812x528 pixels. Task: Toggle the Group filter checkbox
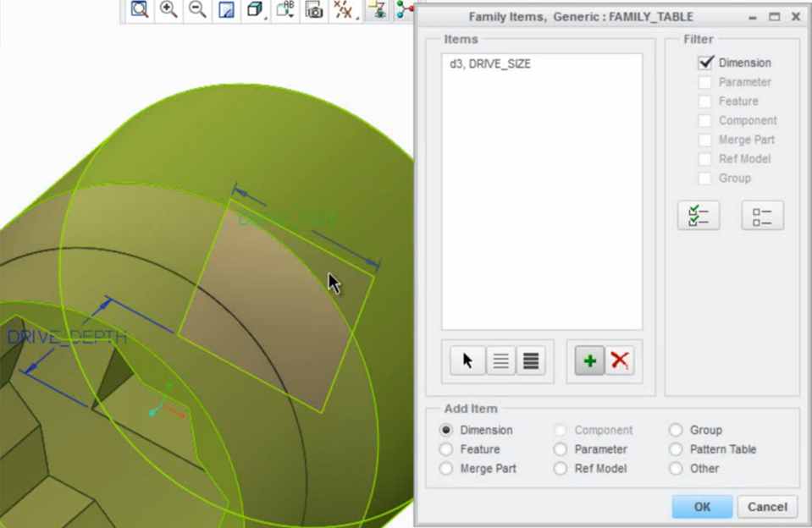click(704, 178)
